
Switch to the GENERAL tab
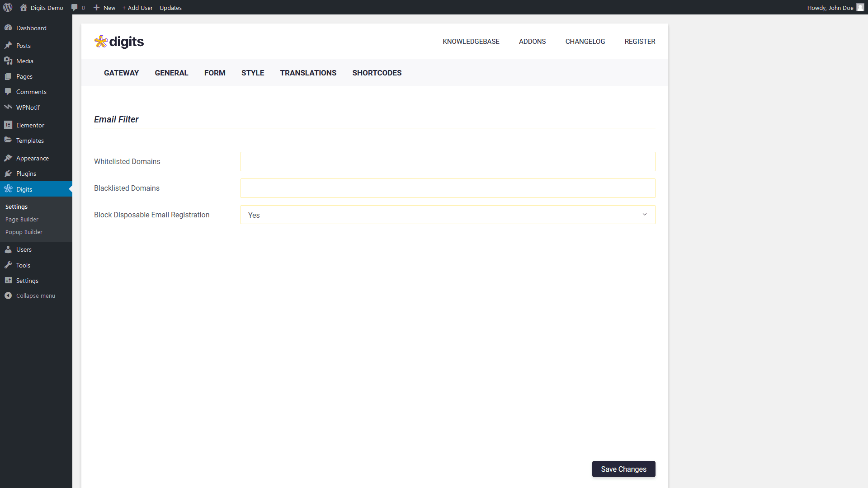pyautogui.click(x=171, y=73)
